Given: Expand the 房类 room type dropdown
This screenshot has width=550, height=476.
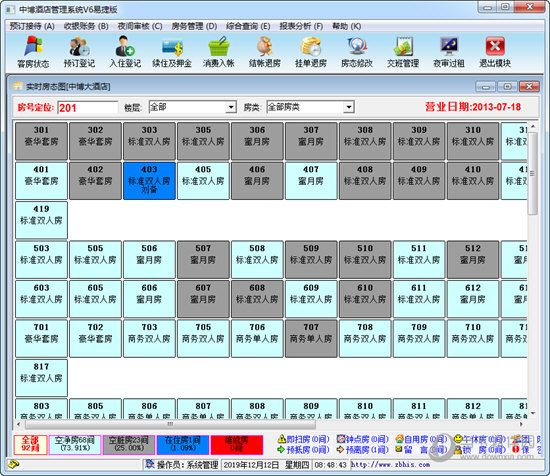Looking at the screenshot, I should pos(349,107).
